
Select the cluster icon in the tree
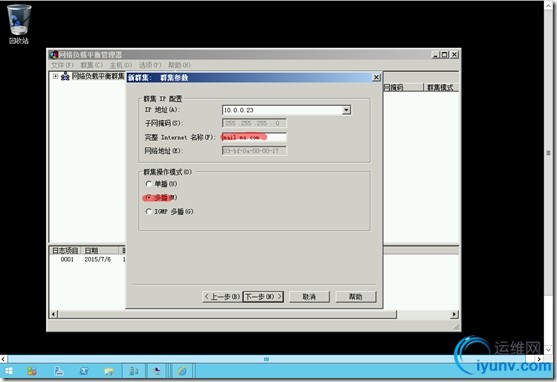pos(65,76)
